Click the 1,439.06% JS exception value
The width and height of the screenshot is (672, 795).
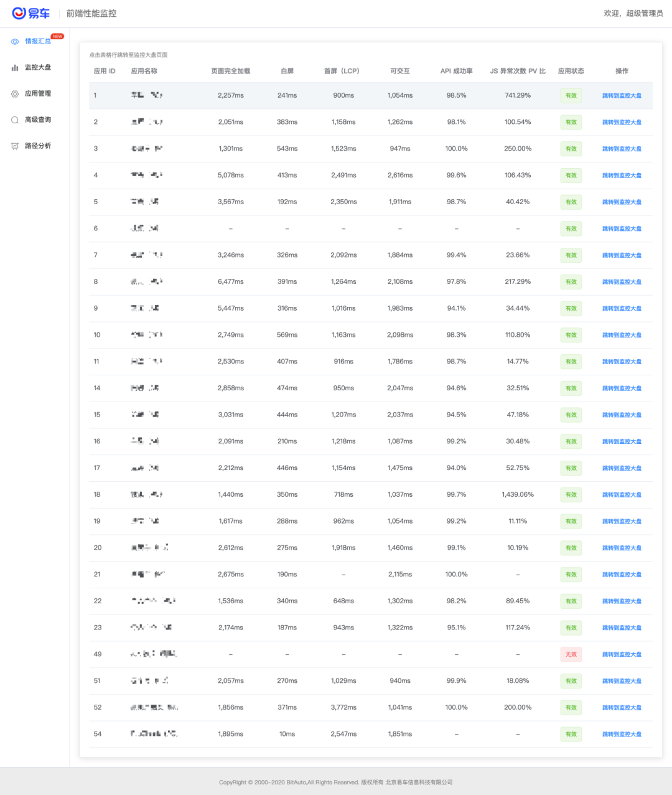point(518,494)
